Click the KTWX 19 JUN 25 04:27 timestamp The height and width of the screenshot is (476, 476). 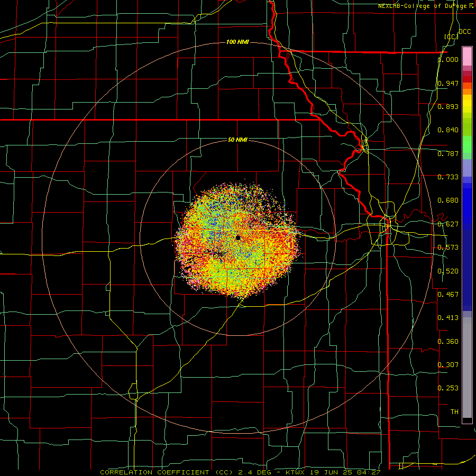(x=333, y=472)
